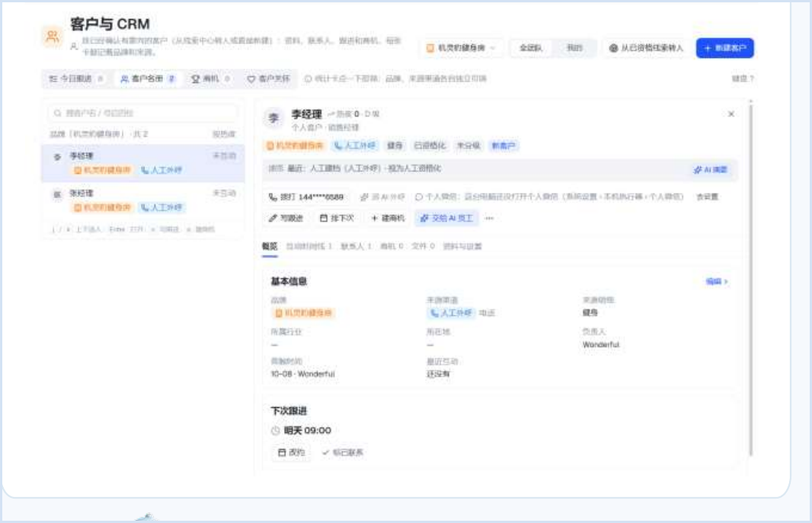The height and width of the screenshot is (523, 812).
Task: Click 李经理's large avatar in detail header
Action: (273, 119)
